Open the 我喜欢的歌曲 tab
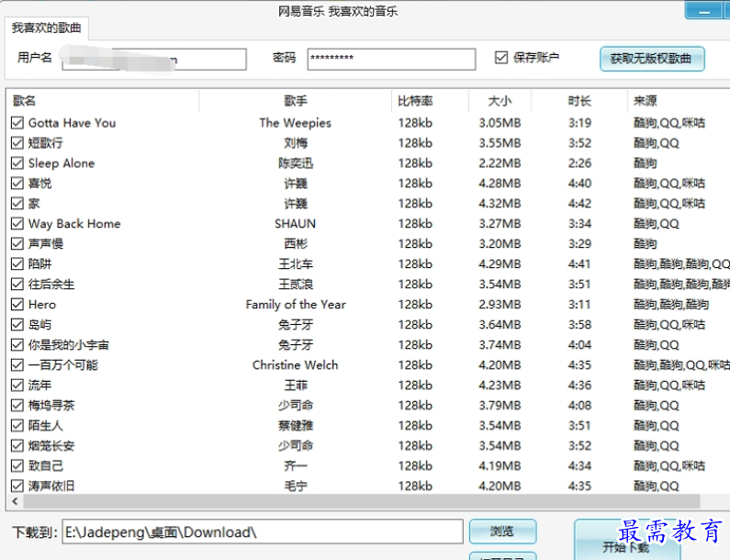This screenshot has width=730, height=560. tap(46, 28)
